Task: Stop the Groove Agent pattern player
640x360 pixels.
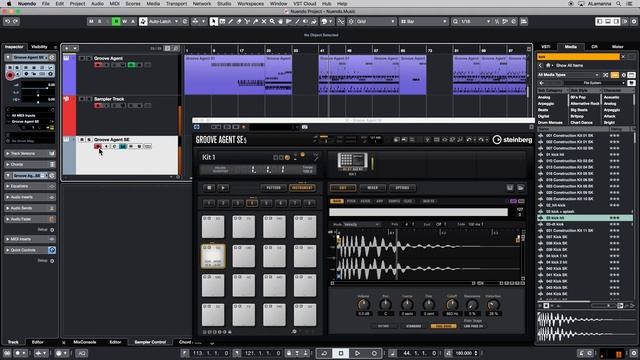Action: tap(209, 188)
